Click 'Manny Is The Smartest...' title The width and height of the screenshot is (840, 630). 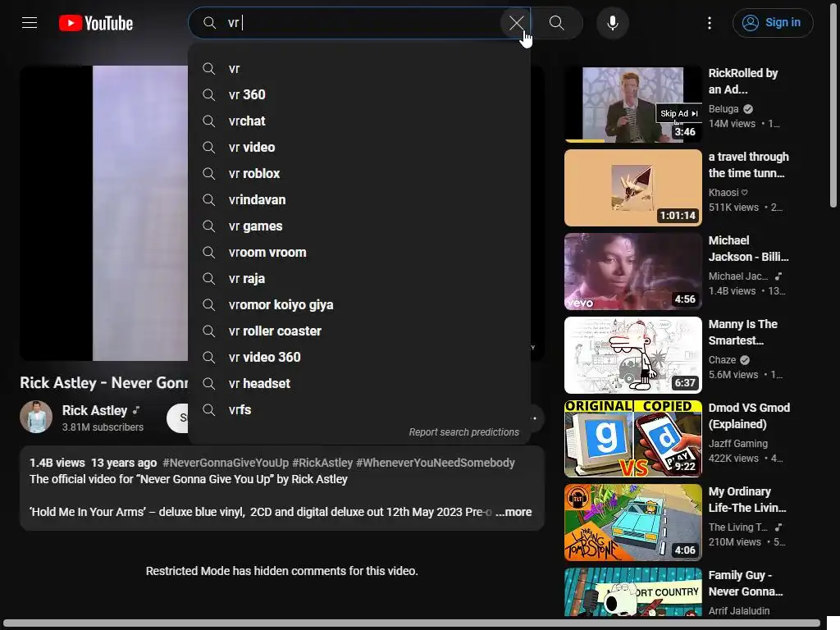[742, 332]
